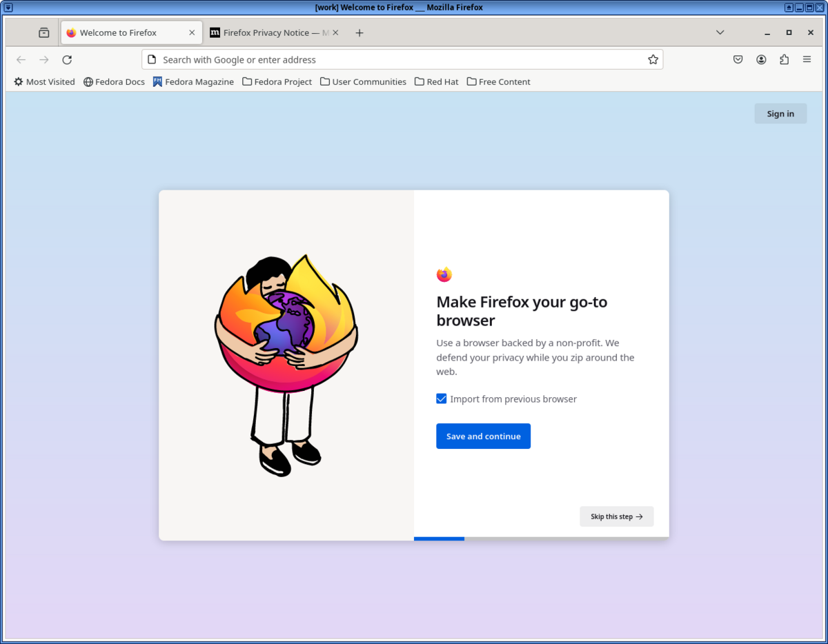Reload the current page
The image size is (828, 644).
pos(66,59)
